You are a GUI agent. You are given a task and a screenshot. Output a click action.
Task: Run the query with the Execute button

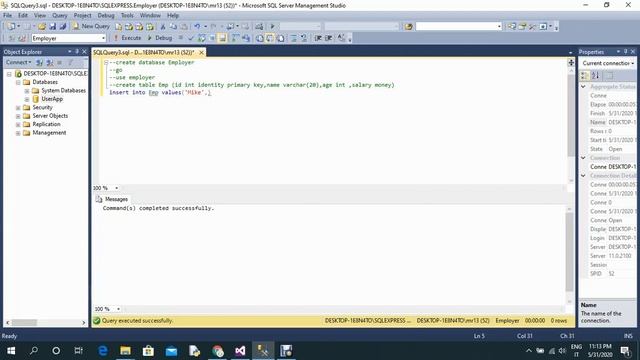click(x=127, y=38)
